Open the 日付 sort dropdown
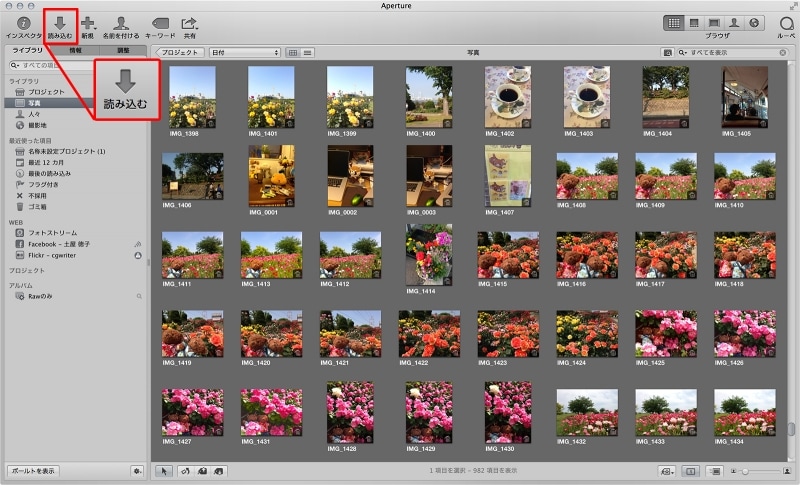The width and height of the screenshot is (800, 485). click(244, 51)
